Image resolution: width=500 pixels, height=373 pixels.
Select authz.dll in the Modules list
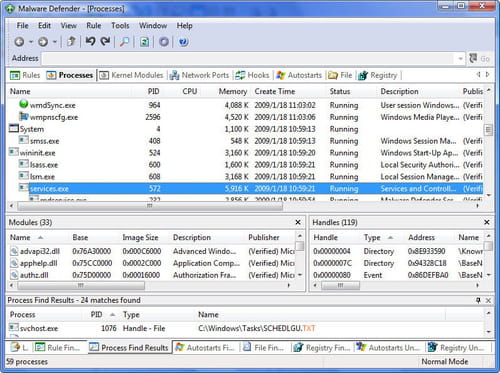coord(152,275)
